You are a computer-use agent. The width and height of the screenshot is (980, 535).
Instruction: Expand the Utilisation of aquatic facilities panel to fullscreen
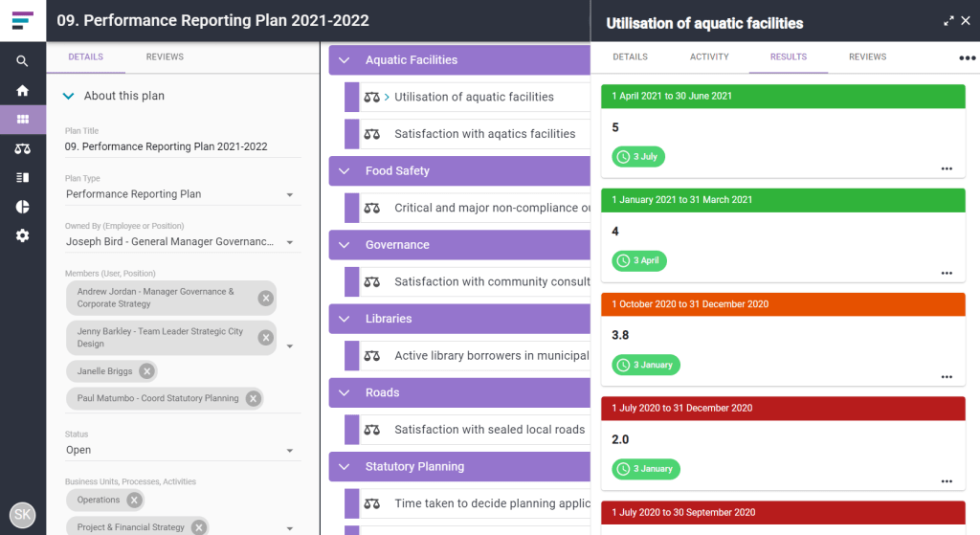click(x=948, y=21)
